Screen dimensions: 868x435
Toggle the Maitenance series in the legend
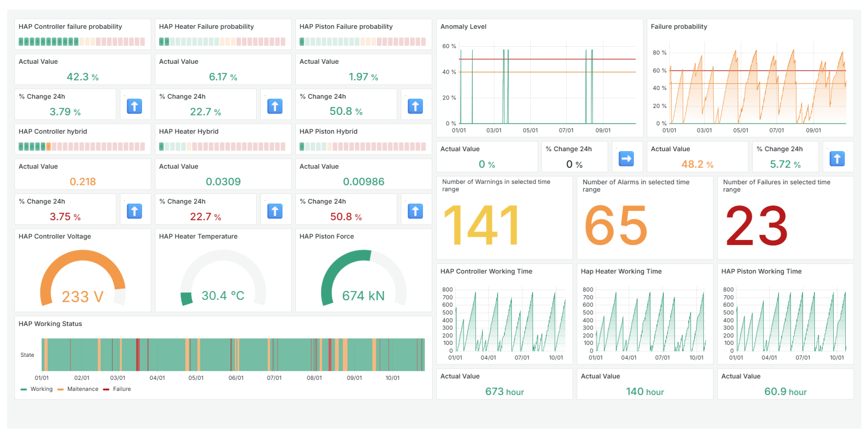(x=82, y=389)
